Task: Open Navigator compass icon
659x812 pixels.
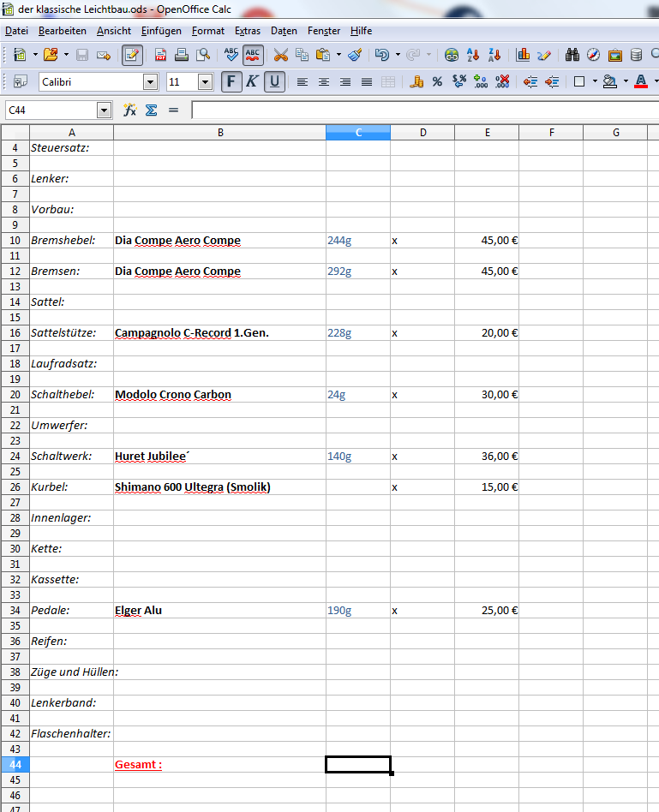Action: [593, 54]
